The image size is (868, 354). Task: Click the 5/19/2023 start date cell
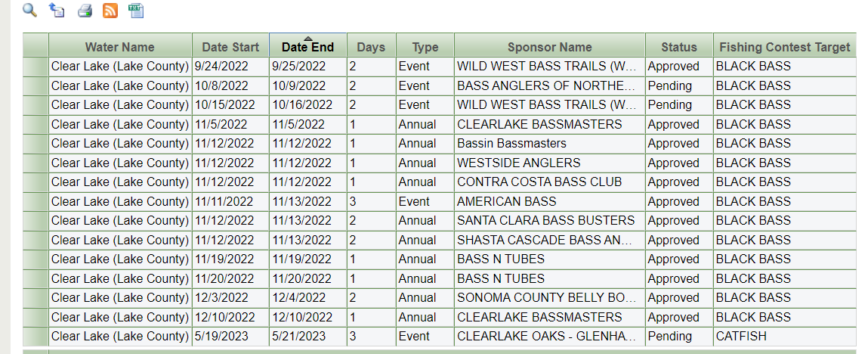[x=224, y=337]
